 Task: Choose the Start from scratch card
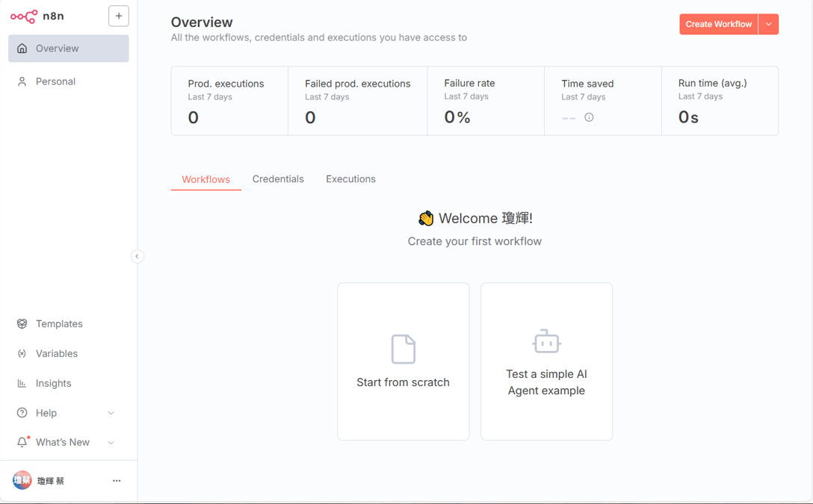click(403, 361)
